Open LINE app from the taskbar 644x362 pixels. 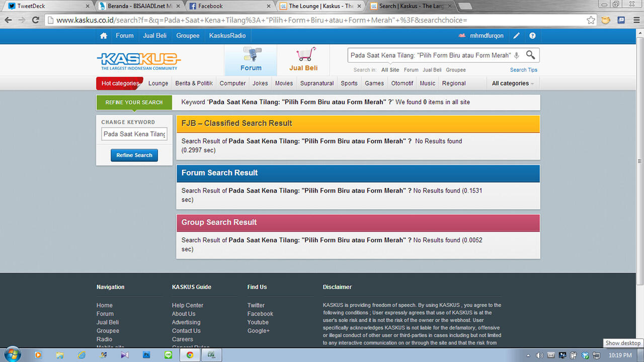pyautogui.click(x=168, y=354)
